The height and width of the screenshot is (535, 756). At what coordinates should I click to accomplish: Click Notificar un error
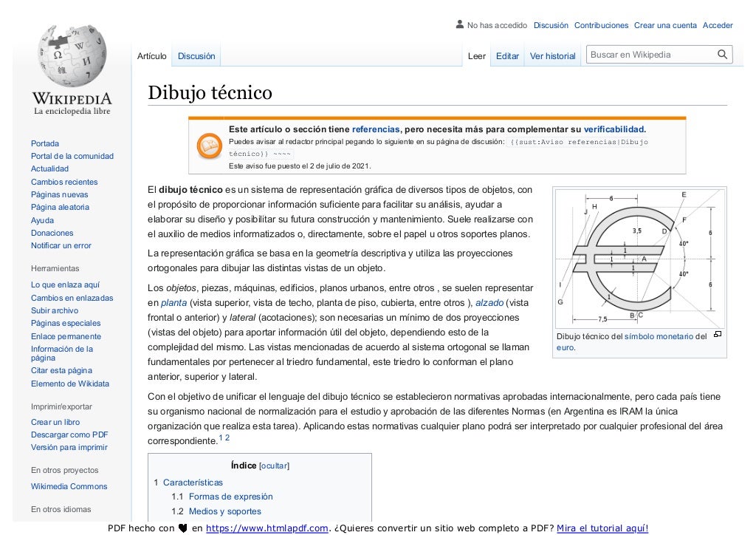[x=61, y=245]
